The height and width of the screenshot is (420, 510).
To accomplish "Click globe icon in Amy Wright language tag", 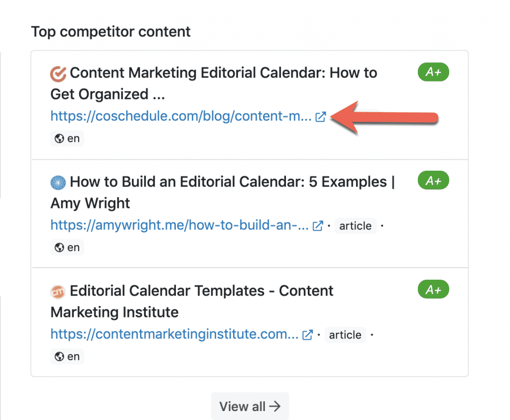I will [x=60, y=247].
